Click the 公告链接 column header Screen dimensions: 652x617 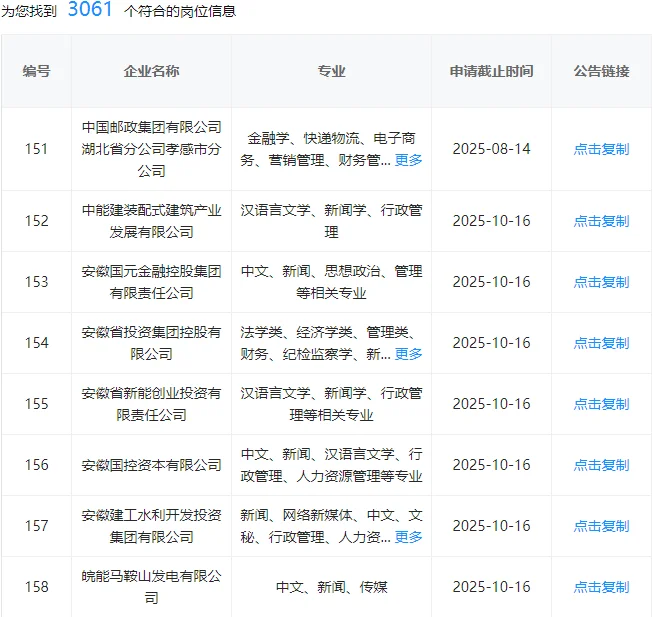tap(601, 71)
